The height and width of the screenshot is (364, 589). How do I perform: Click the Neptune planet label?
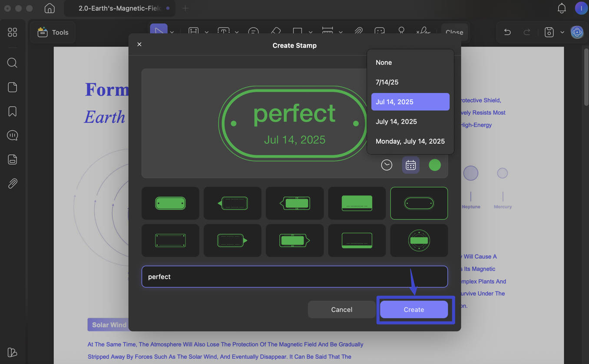coord(471,207)
